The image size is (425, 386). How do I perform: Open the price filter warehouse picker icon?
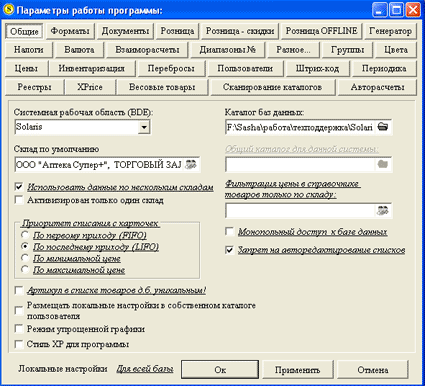click(x=383, y=211)
